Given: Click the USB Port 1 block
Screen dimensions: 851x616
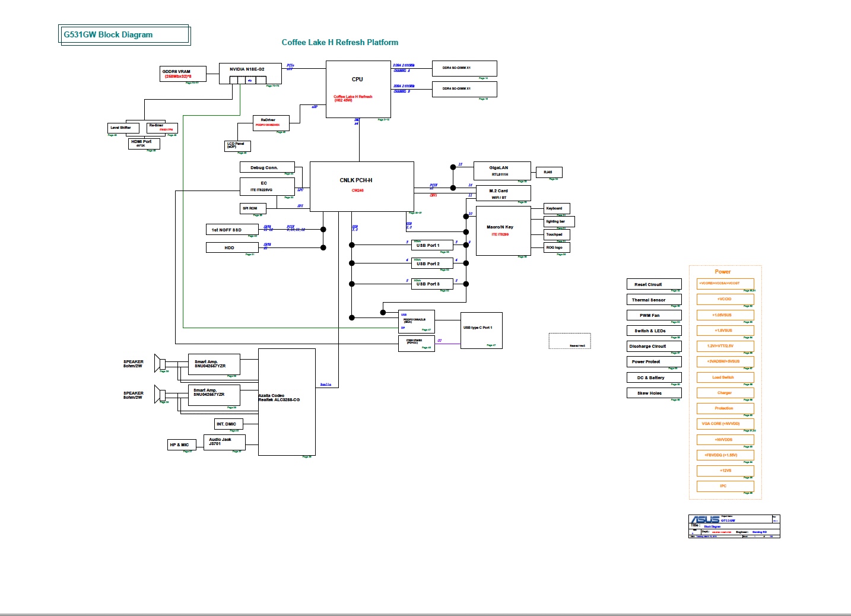Looking at the screenshot, I should [x=432, y=245].
